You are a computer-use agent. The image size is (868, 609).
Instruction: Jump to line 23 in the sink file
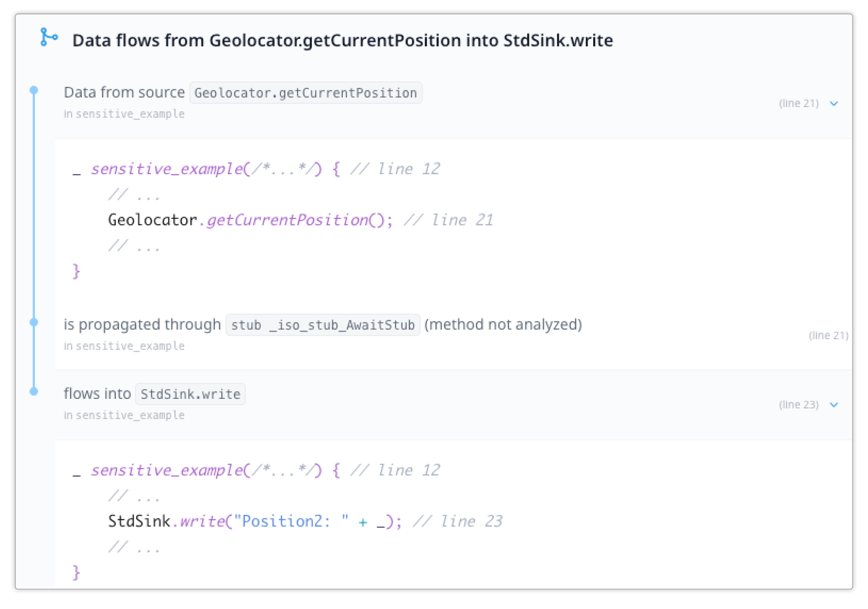pyautogui.click(x=798, y=404)
